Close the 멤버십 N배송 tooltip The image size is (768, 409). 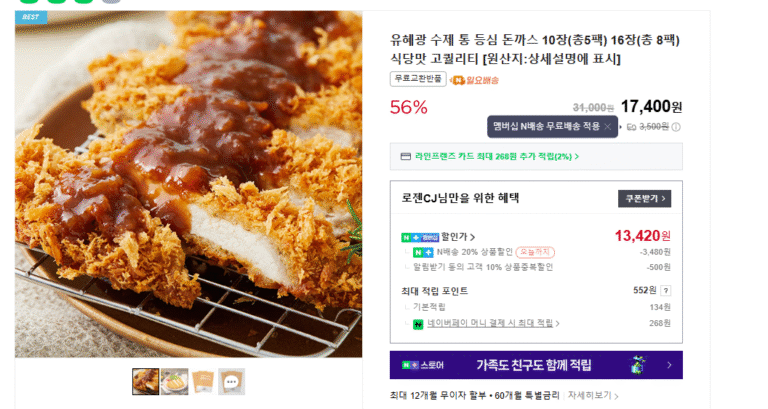pyautogui.click(x=608, y=127)
